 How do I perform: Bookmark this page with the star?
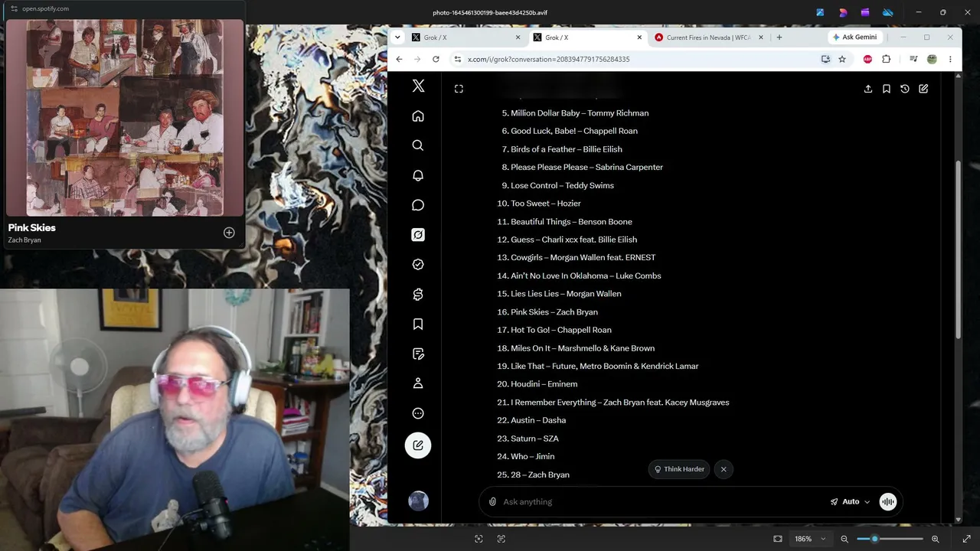pyautogui.click(x=842, y=59)
